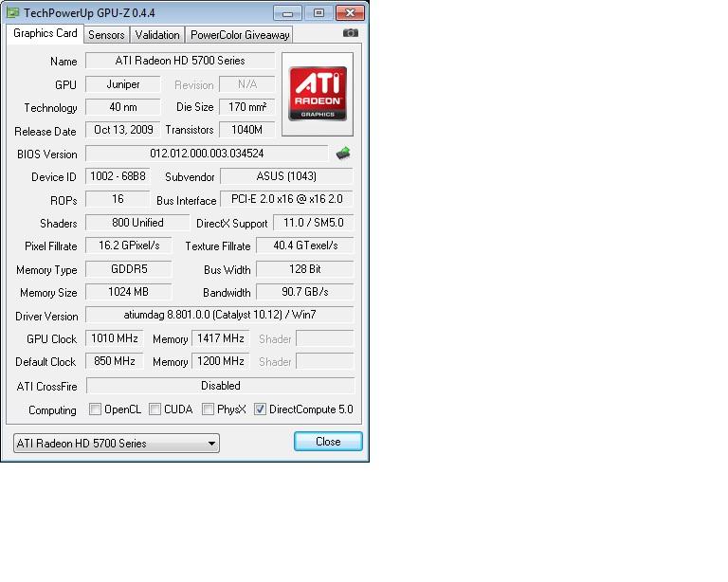Click the current Memory clock field 1417 MHz
728x582 pixels.
(x=221, y=337)
